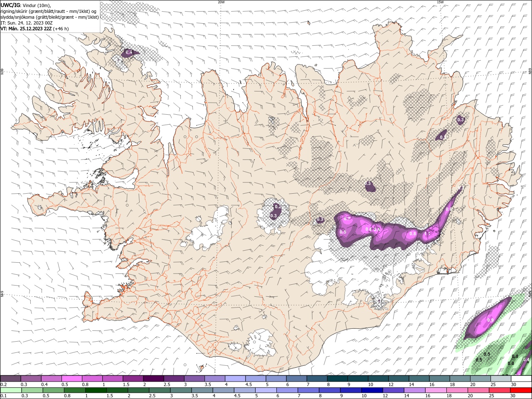
Task: Click the palest green 0.1 swatch in lower legend
Action: [11, 390]
